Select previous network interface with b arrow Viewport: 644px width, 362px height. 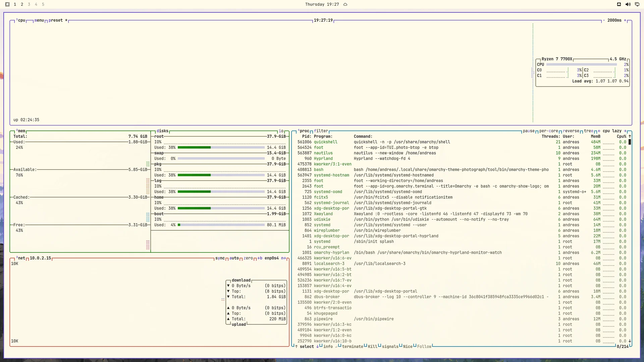coord(260,258)
